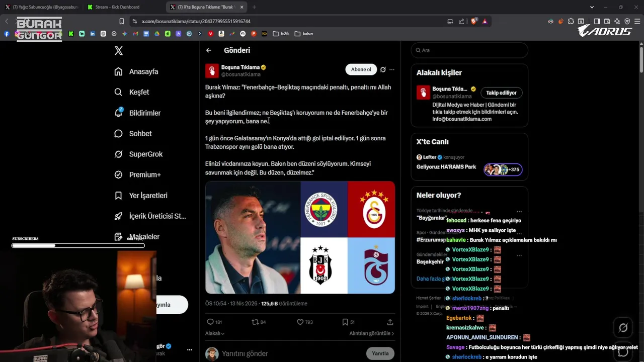Screen dimensions: 644x362
Task: Repost the tweet showing 84 reposts
Action: [x=259, y=322]
